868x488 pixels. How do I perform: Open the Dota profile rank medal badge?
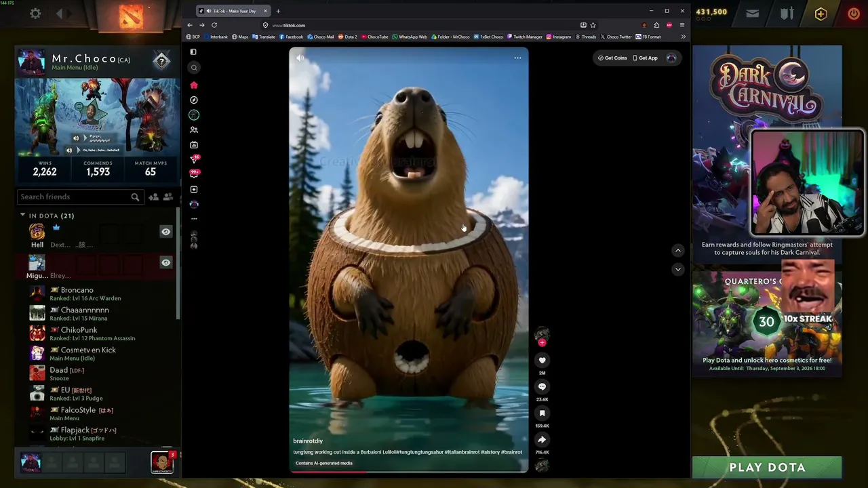(x=161, y=62)
